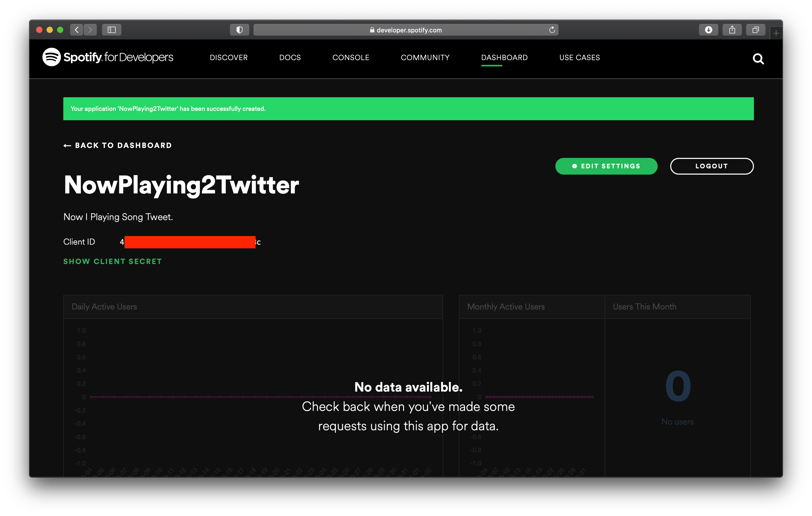
Task: Open the site search magnifier icon
Action: click(758, 59)
